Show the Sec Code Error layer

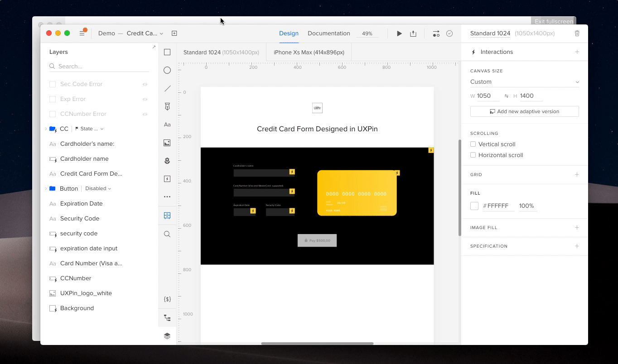pyautogui.click(x=145, y=84)
